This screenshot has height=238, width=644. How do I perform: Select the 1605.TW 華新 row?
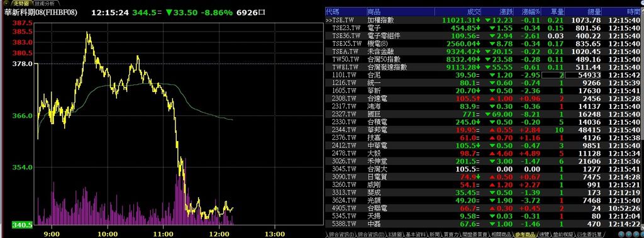click(x=483, y=91)
